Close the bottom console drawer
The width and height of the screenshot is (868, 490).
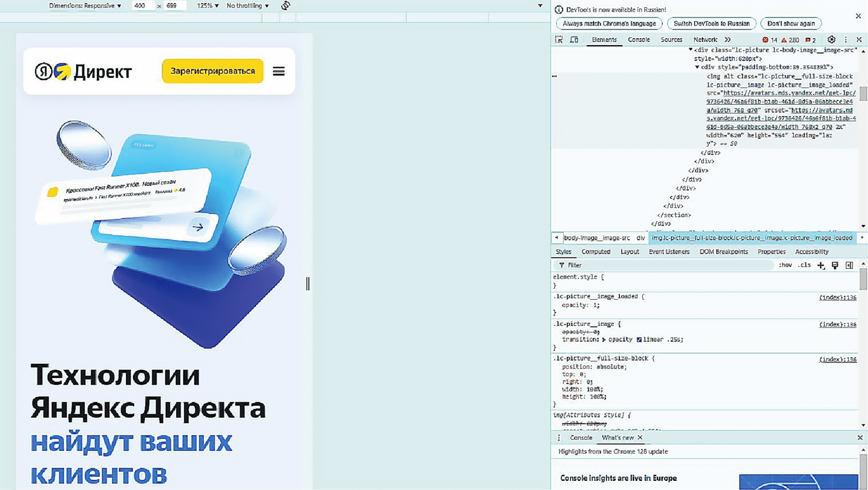pos(860,438)
